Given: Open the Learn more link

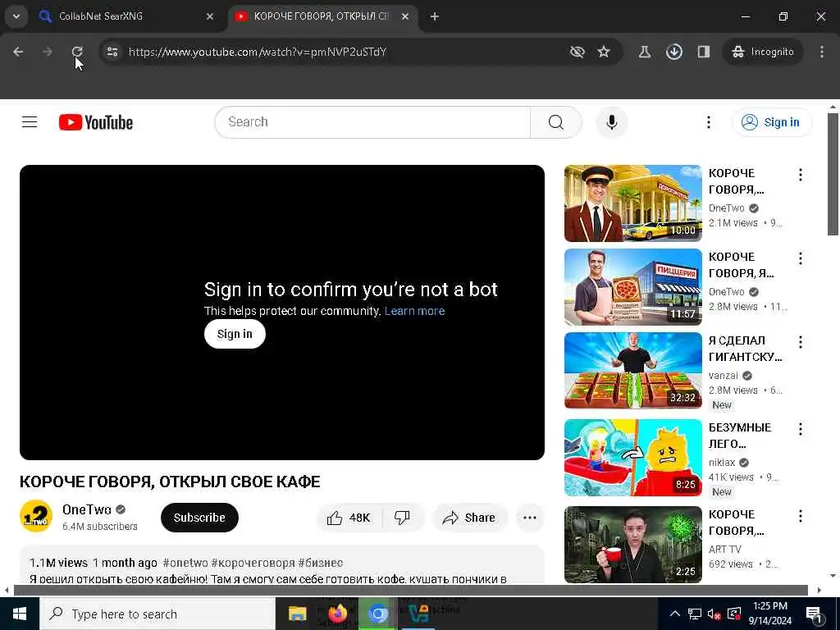Looking at the screenshot, I should 414,311.
